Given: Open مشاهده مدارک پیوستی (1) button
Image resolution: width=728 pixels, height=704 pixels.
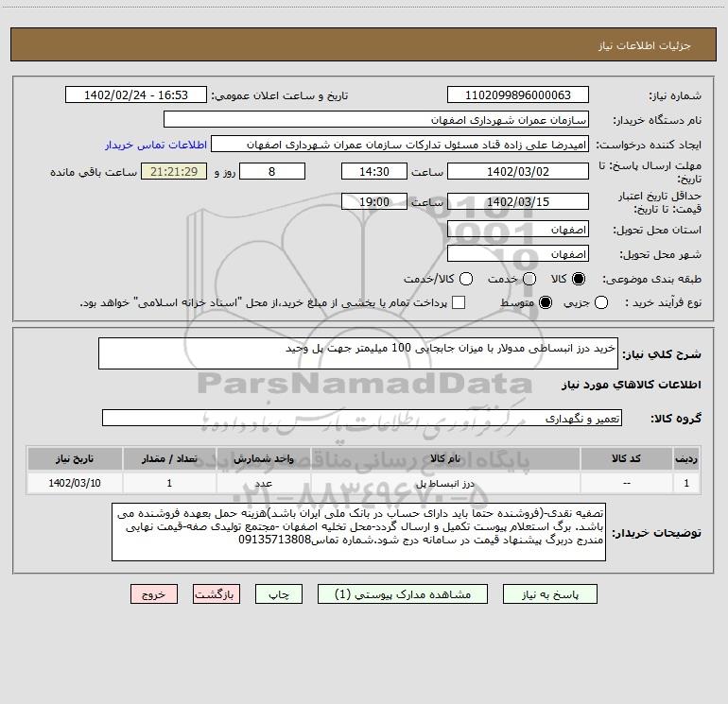Looking at the screenshot, I should 403,594.
